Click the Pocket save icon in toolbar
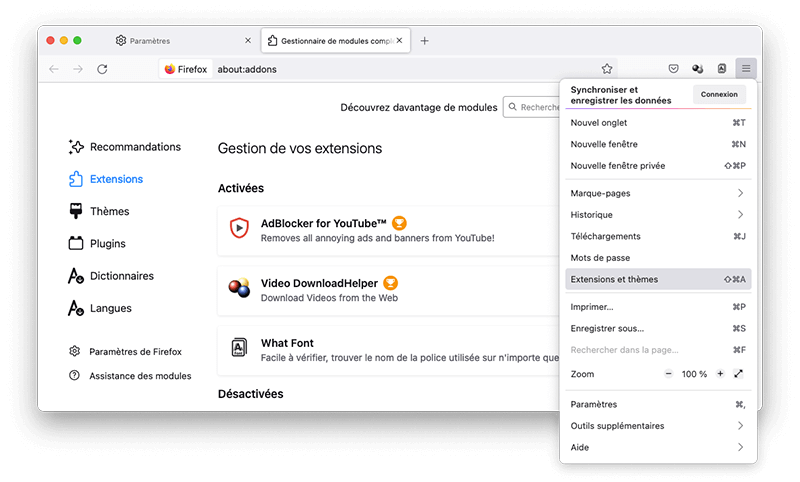The image size is (800, 482). click(673, 68)
